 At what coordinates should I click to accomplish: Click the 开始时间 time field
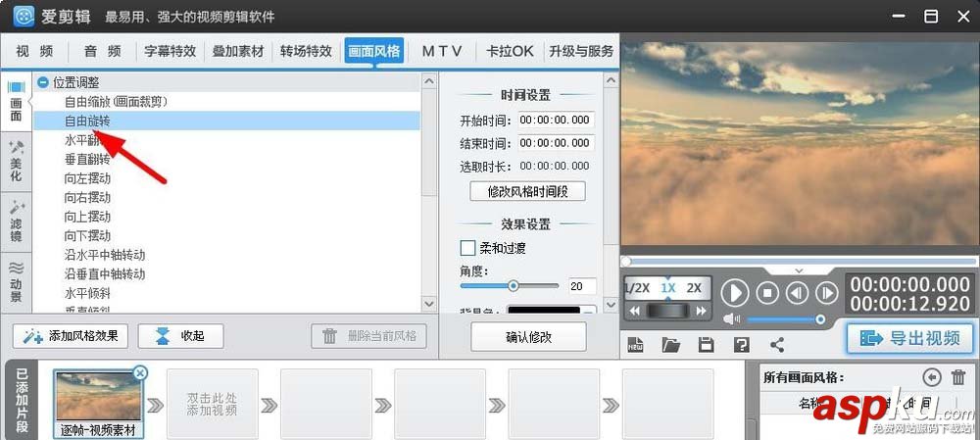click(x=557, y=120)
